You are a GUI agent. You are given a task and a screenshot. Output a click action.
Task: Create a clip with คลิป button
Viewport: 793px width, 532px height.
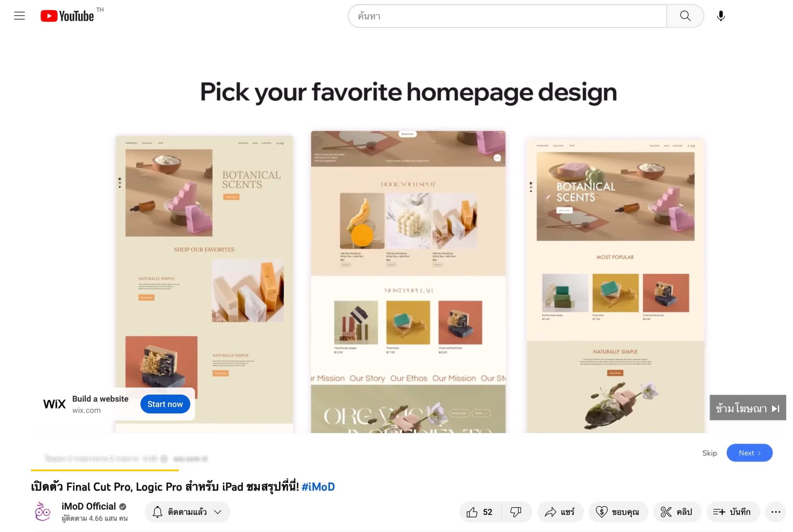pos(677,512)
